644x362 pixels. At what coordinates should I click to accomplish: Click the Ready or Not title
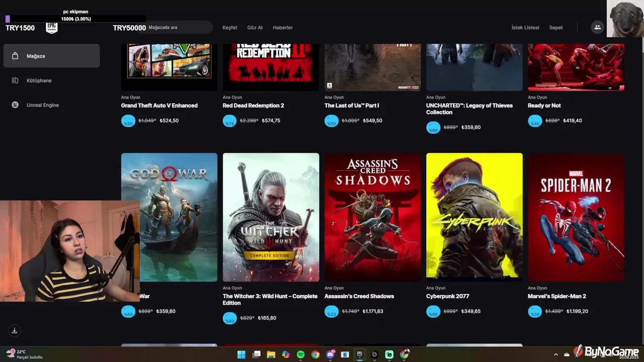(544, 106)
